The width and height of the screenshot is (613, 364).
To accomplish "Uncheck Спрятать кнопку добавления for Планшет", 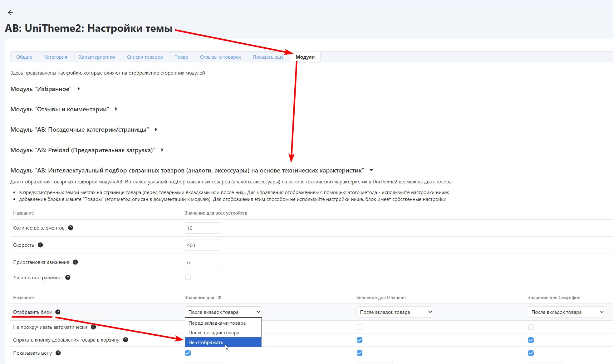I will tap(360, 340).
